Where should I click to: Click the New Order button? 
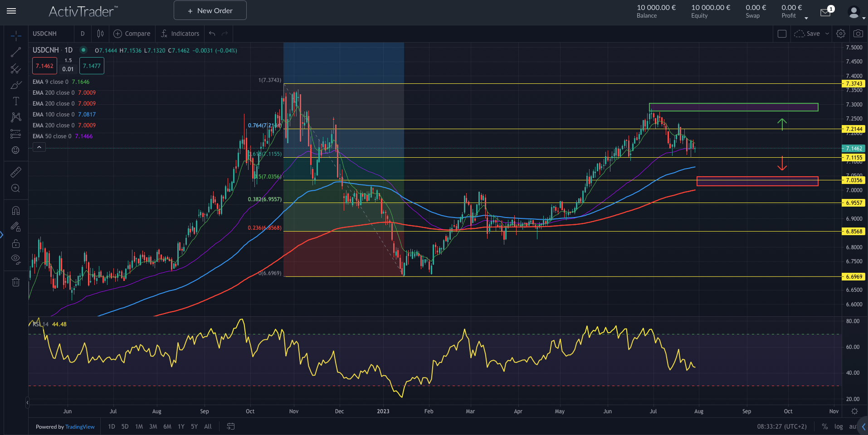pos(210,10)
